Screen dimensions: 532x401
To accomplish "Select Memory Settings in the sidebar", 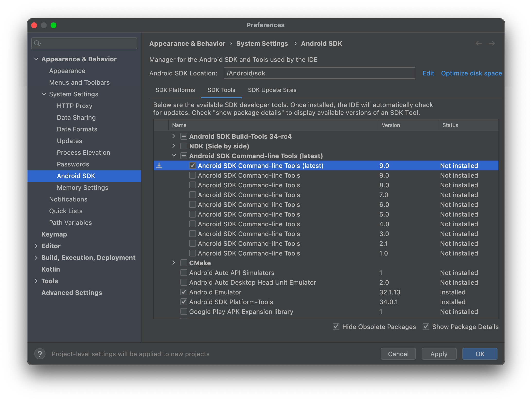I will (82, 187).
